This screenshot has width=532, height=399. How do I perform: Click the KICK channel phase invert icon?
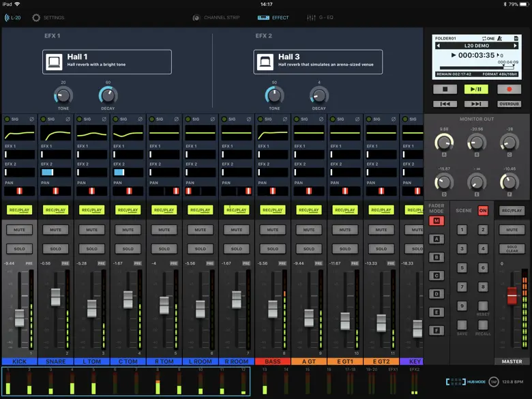[32, 119]
